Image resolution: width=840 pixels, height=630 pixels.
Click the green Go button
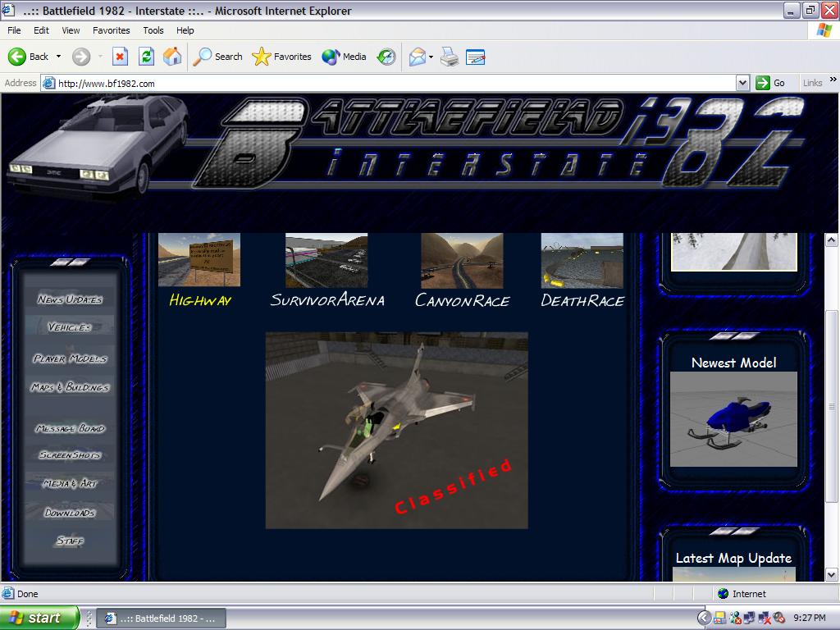point(771,83)
